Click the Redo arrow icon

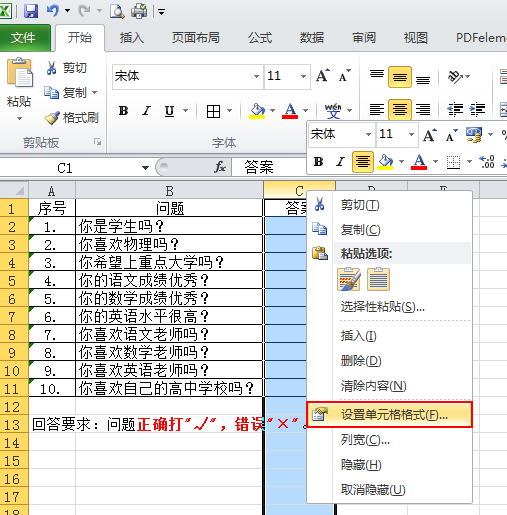84,11
